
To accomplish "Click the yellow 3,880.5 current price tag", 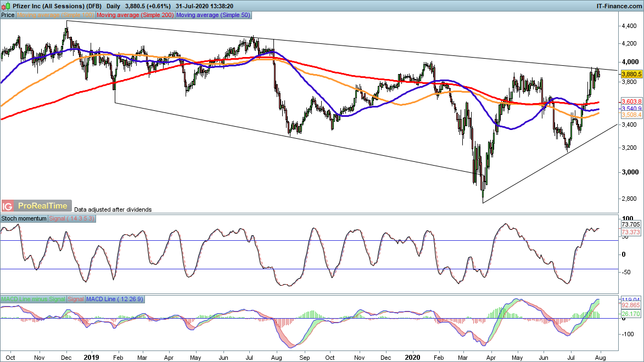I will click(x=631, y=73).
